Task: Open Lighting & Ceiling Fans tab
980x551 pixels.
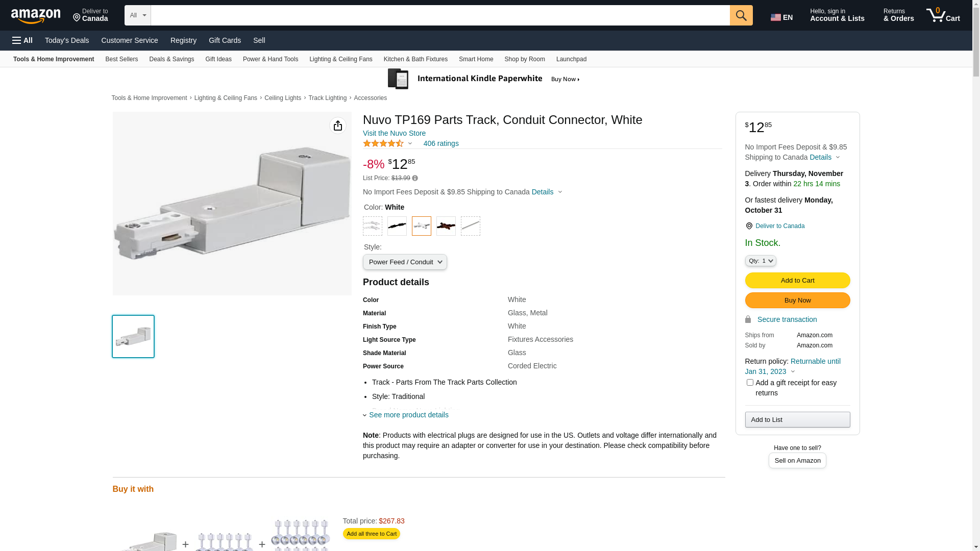Action: coord(340,59)
